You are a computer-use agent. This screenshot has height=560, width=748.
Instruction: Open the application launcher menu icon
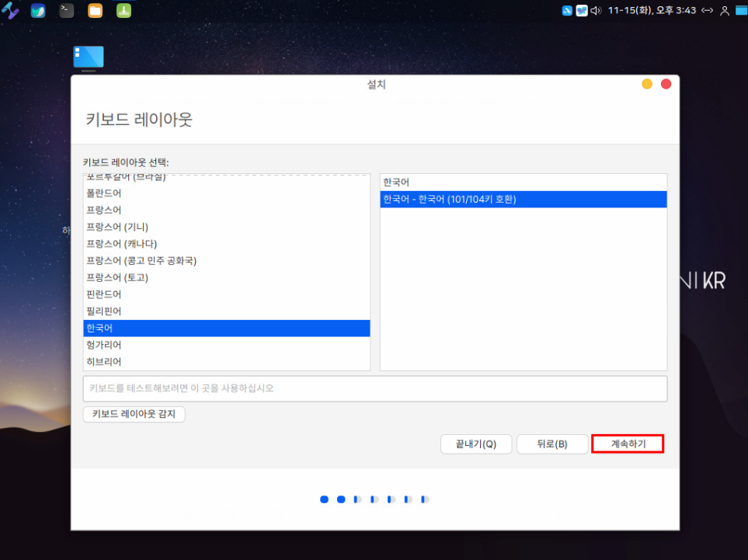click(x=10, y=11)
